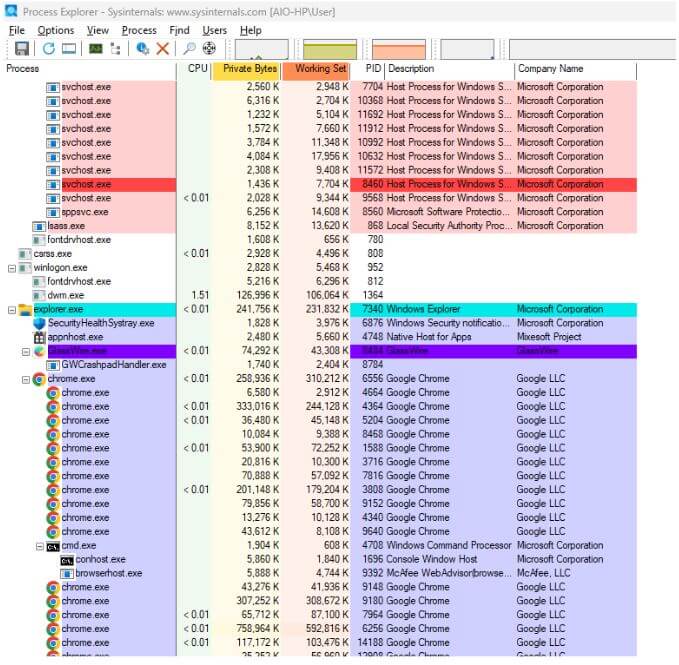Open the View menu
The width and height of the screenshot is (679, 665).
pyautogui.click(x=97, y=30)
